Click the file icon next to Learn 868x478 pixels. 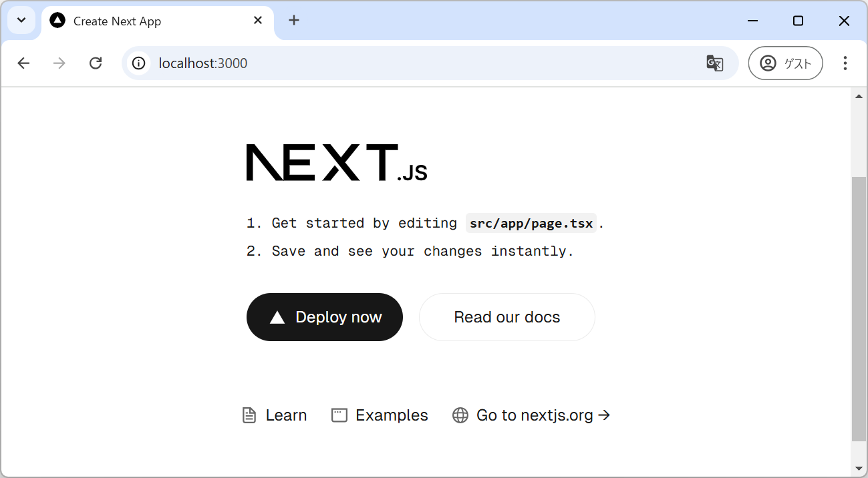(x=249, y=415)
